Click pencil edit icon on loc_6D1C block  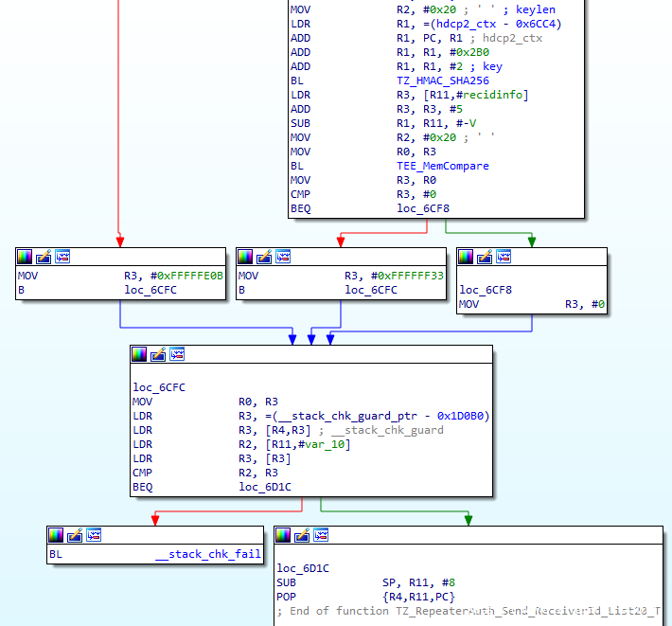coord(302,535)
